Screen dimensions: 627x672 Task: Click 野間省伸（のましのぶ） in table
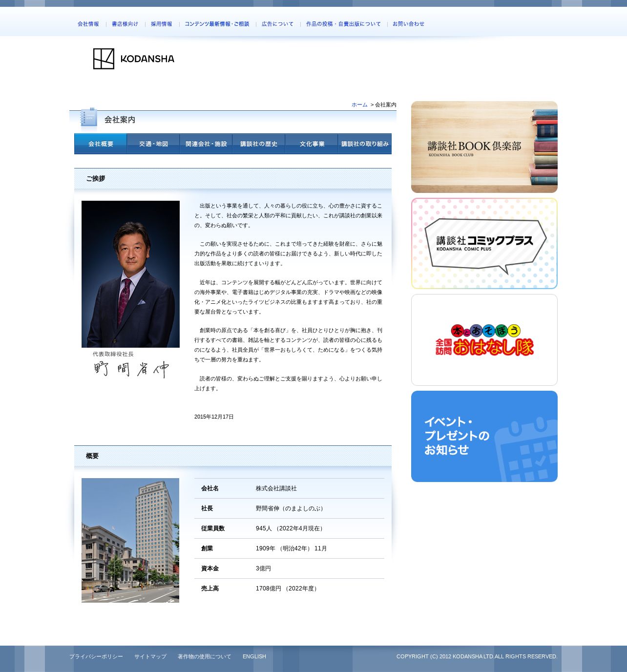[x=291, y=509]
